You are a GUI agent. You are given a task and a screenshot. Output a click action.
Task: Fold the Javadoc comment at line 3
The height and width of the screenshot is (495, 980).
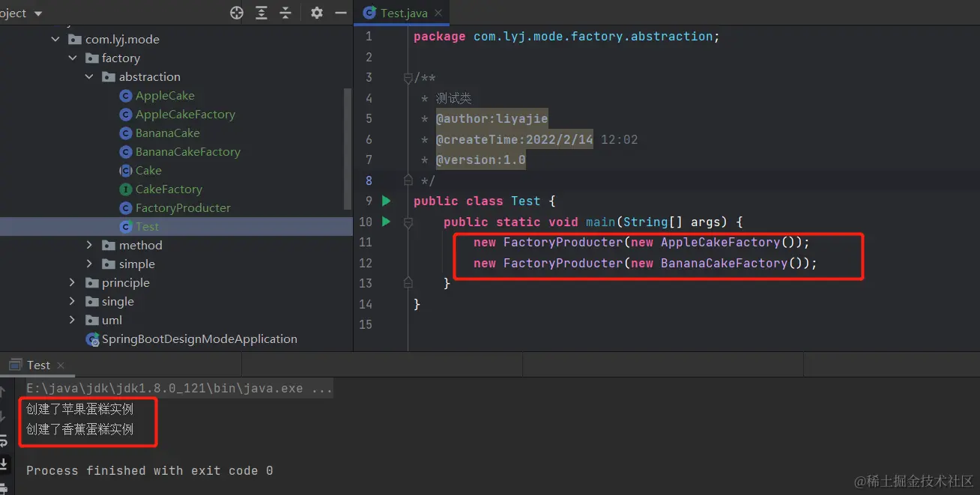pos(408,78)
